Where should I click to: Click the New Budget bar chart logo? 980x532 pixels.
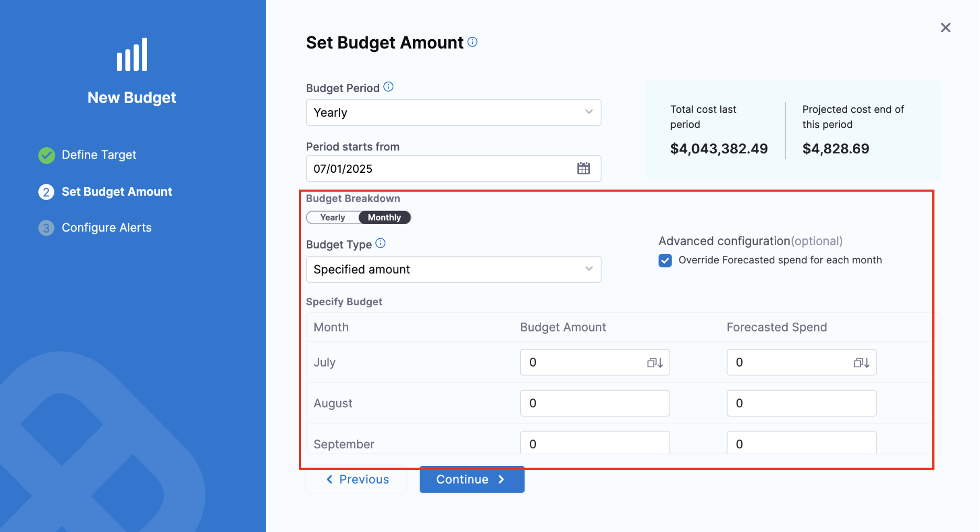click(132, 55)
